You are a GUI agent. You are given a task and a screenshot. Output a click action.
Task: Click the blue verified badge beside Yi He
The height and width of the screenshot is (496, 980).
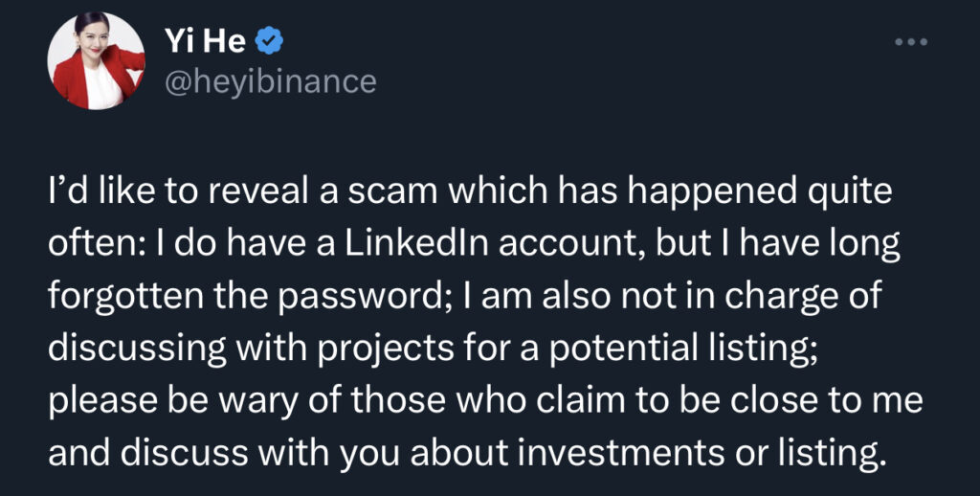tap(270, 41)
